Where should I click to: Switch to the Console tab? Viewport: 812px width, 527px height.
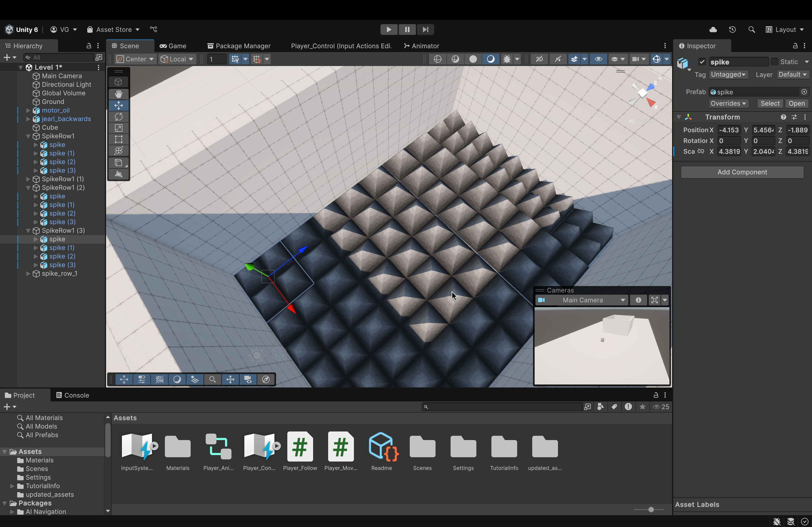(x=72, y=395)
